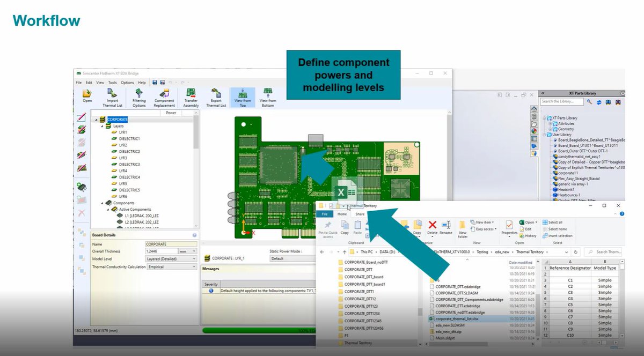Click Search the Library input box
This screenshot has width=644, height=356.
(562, 101)
